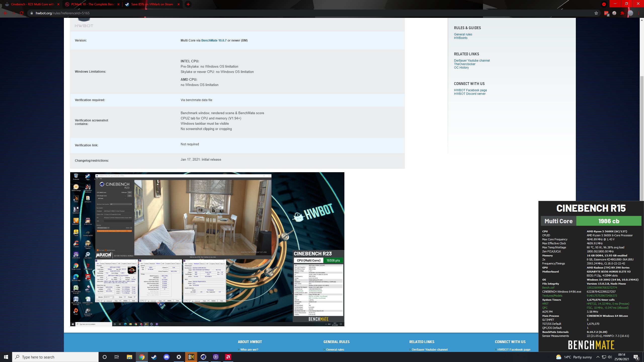Reload the hwbot.org page
This screenshot has width=644, height=362.
coord(22,13)
